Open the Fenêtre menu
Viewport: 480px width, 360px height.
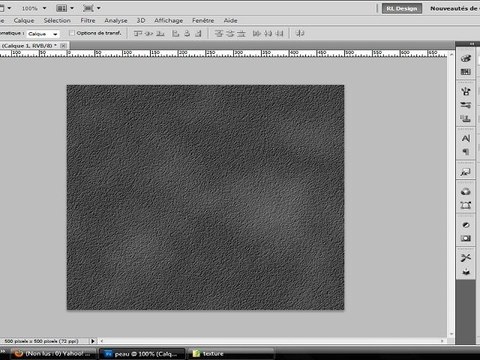coord(203,20)
